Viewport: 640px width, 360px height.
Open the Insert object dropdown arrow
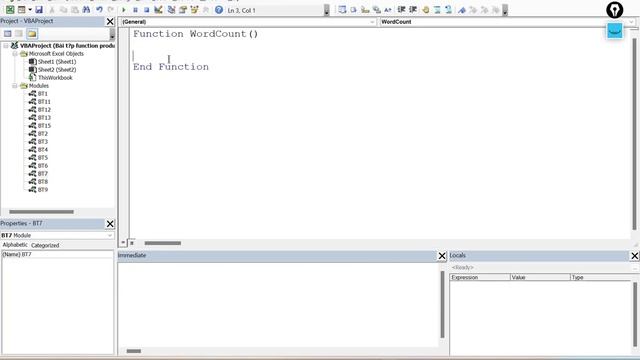tap(30, 10)
